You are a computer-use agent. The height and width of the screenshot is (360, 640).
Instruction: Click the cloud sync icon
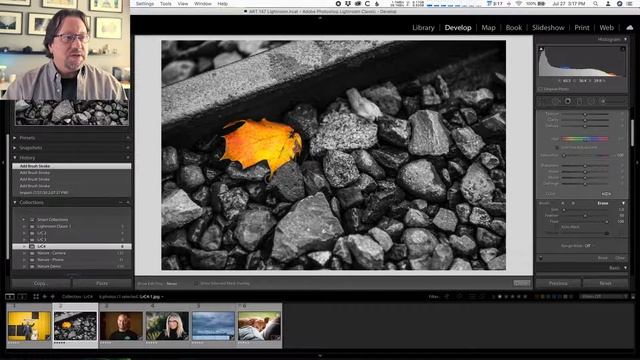tap(629, 28)
